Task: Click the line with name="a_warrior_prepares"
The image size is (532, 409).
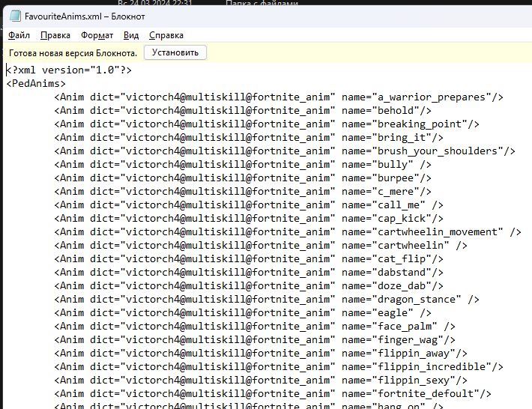Action: coord(279,97)
